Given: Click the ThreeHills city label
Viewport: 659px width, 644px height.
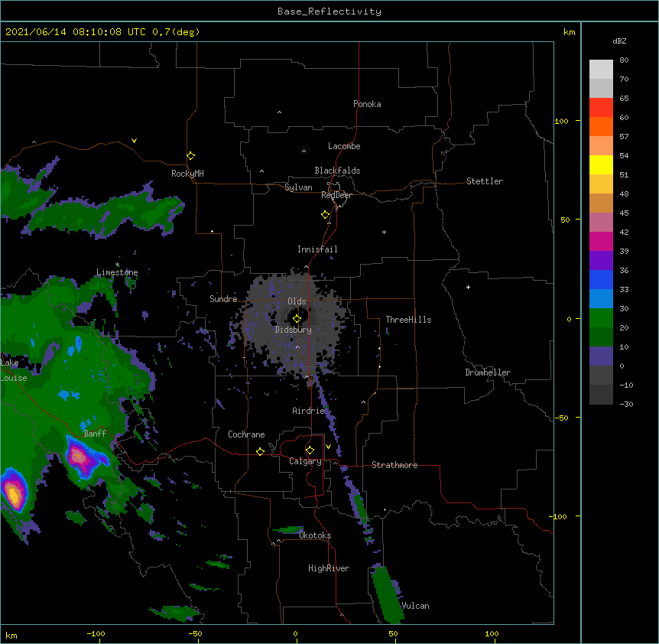Looking at the screenshot, I should pos(408,320).
